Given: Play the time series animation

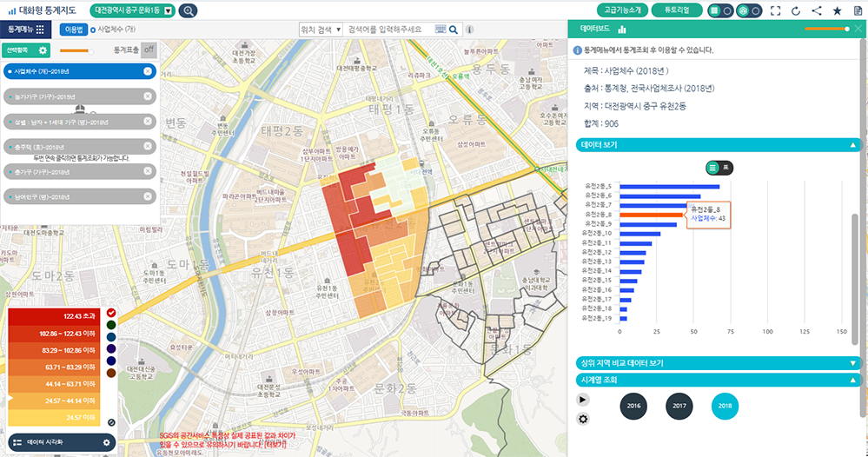Looking at the screenshot, I should pyautogui.click(x=583, y=399).
